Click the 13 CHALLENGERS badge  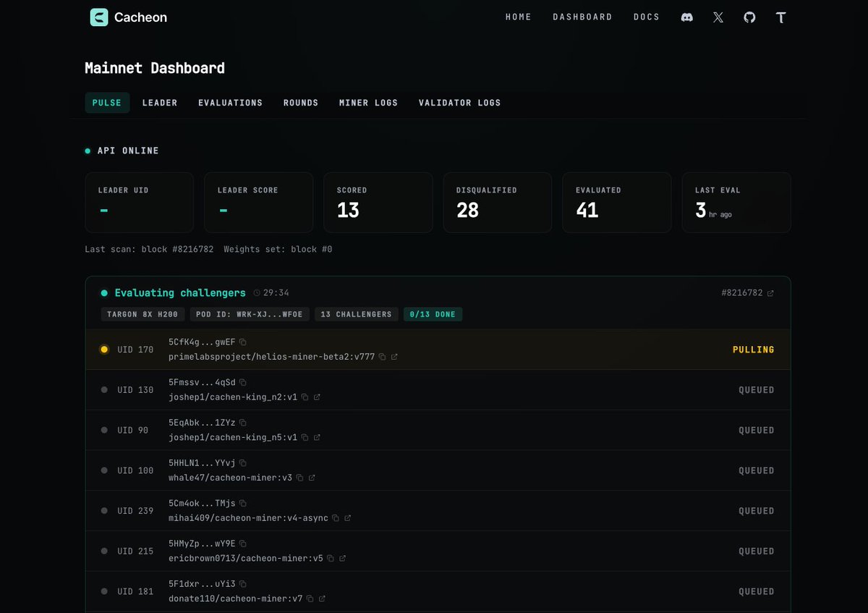(x=356, y=314)
